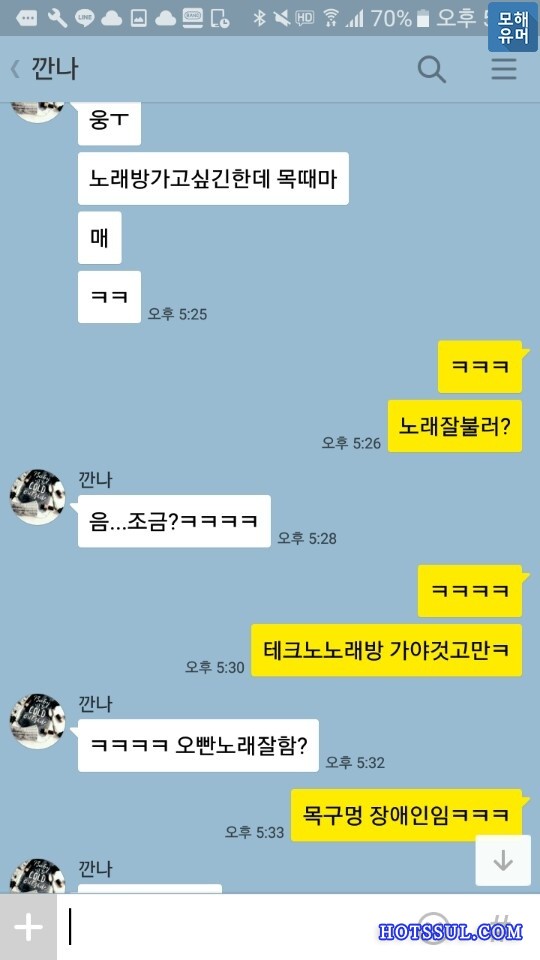Open the chat search magnifier icon
This screenshot has width=540, height=960.
click(432, 69)
